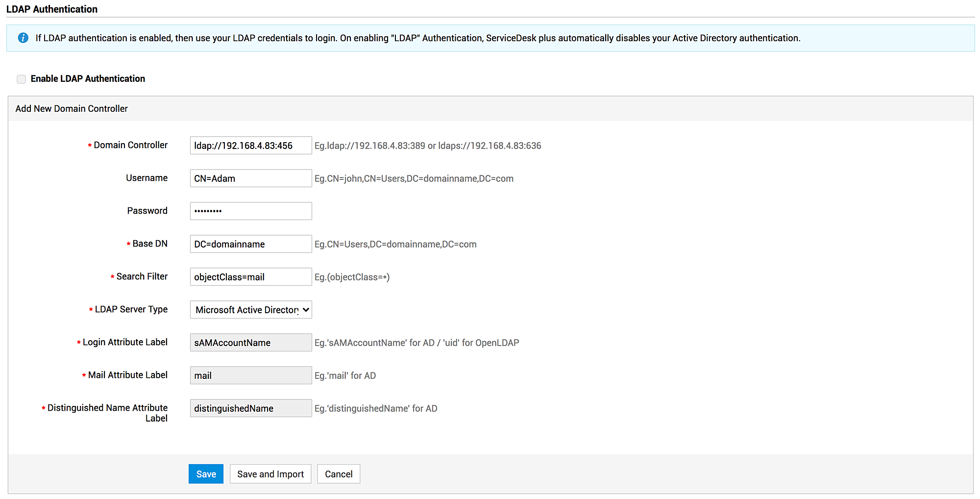This screenshot has height=499, width=980.
Task: Click the Login Attribute Label field
Action: (x=250, y=342)
